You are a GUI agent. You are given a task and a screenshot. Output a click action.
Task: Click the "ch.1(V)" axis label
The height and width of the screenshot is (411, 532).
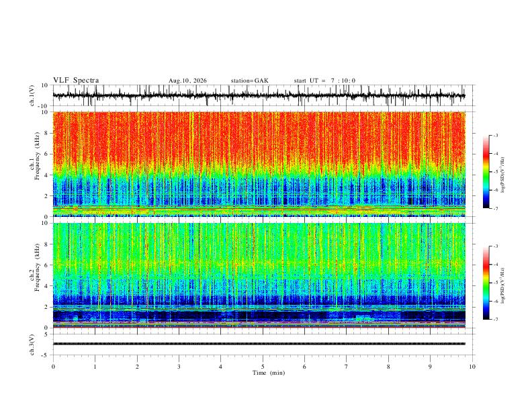click(x=32, y=95)
